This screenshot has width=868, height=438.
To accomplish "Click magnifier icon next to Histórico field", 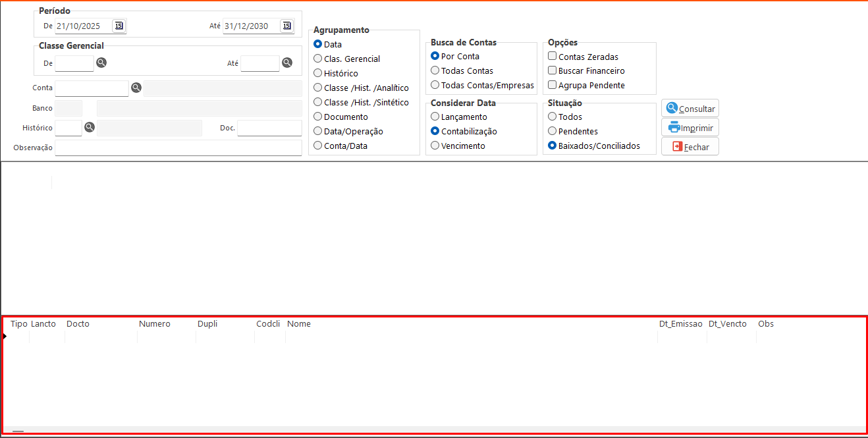I will coord(90,127).
